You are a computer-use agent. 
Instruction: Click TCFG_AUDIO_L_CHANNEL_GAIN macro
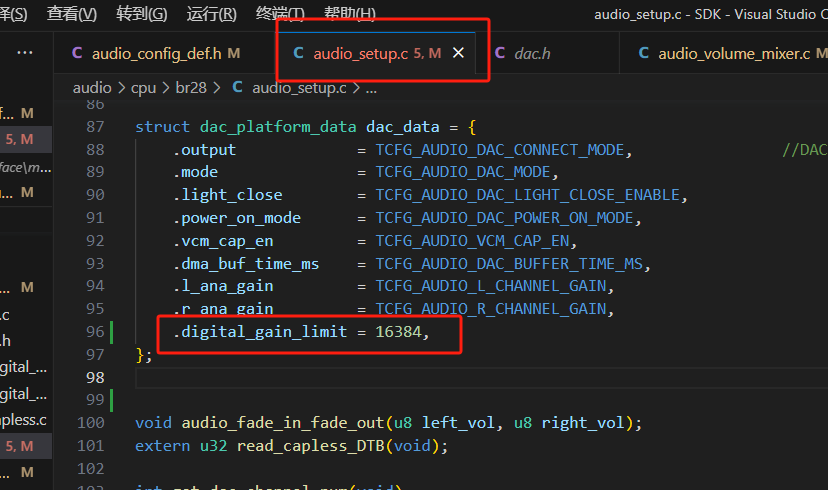491,286
